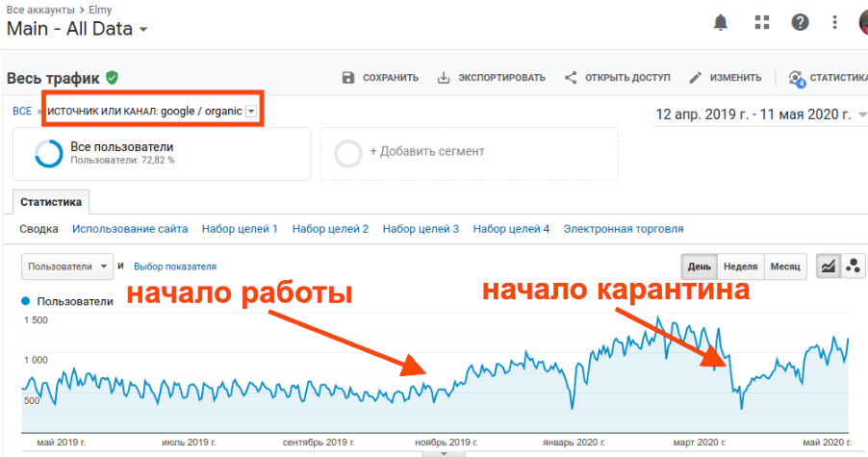Image resolution: width=868 pixels, height=457 pixels.
Task: Click the Экспортировать export icon
Action: [x=444, y=78]
